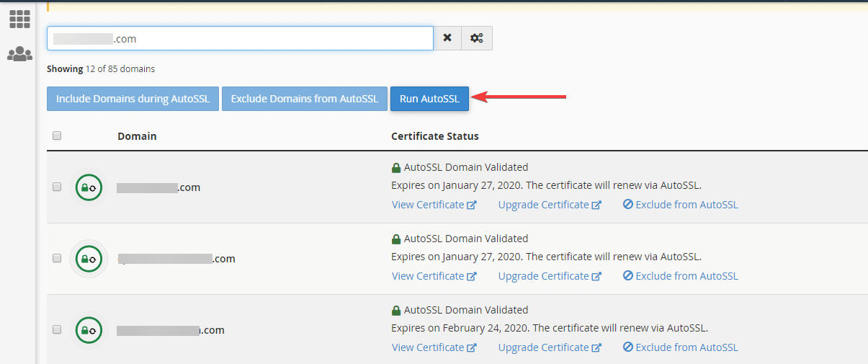Viewport: 868px width, 364px height.
Task: Sort by the Domain column header
Action: [x=137, y=136]
